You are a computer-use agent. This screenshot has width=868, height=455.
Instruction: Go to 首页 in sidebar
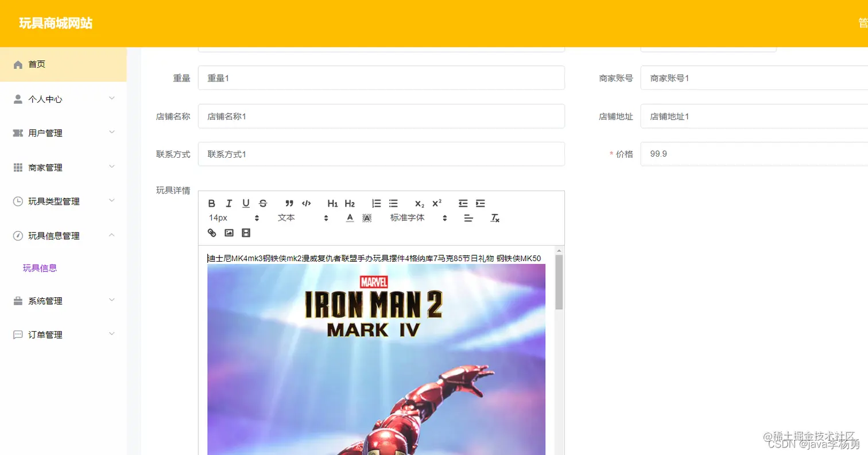pos(63,64)
